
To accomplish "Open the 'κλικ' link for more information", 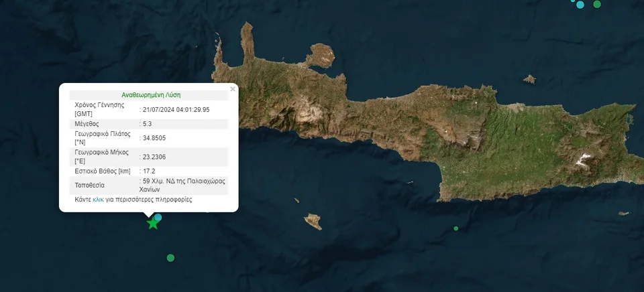I will coord(98,200).
